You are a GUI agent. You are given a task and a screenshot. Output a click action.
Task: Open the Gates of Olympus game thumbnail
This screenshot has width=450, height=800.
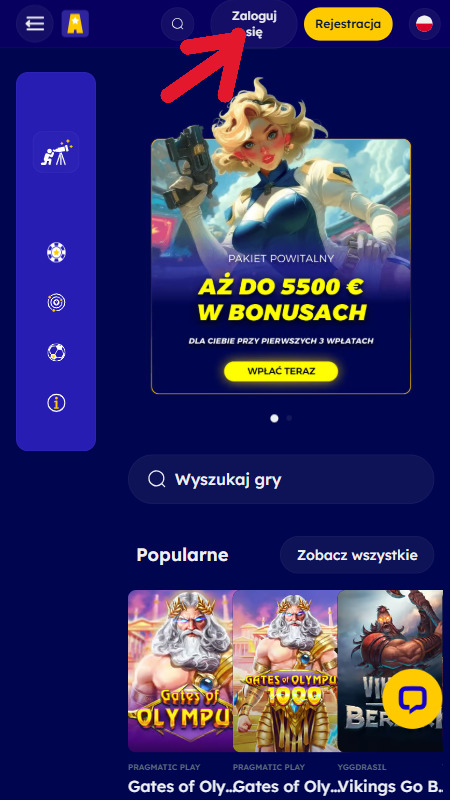[181, 671]
